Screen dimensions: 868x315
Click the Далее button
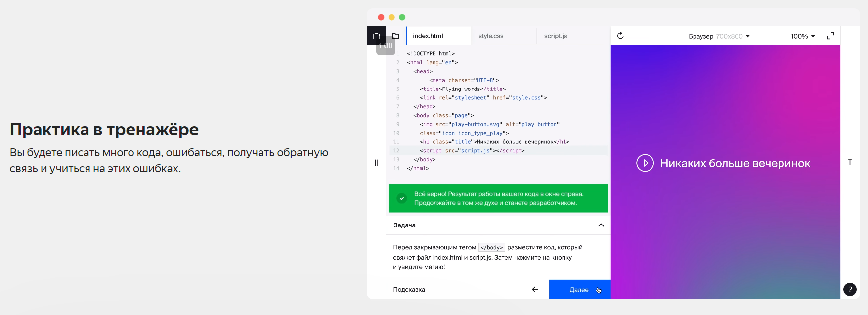[x=580, y=290]
